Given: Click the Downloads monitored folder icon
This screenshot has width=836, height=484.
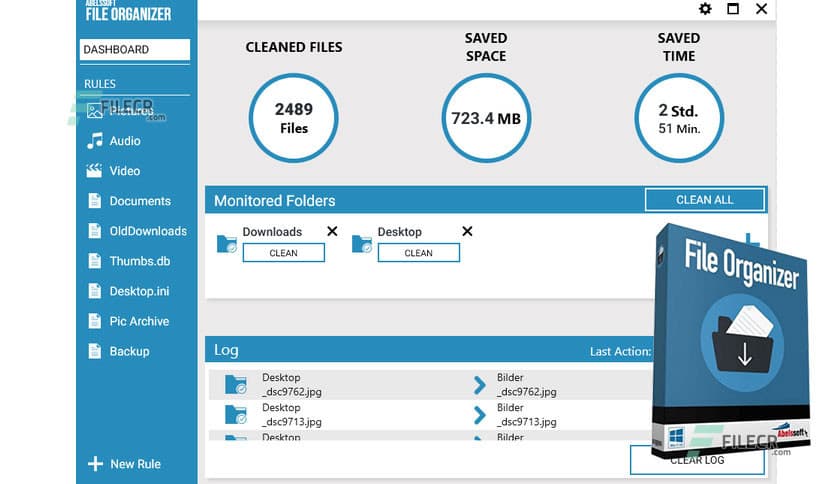Looking at the screenshot, I should pyautogui.click(x=227, y=244).
